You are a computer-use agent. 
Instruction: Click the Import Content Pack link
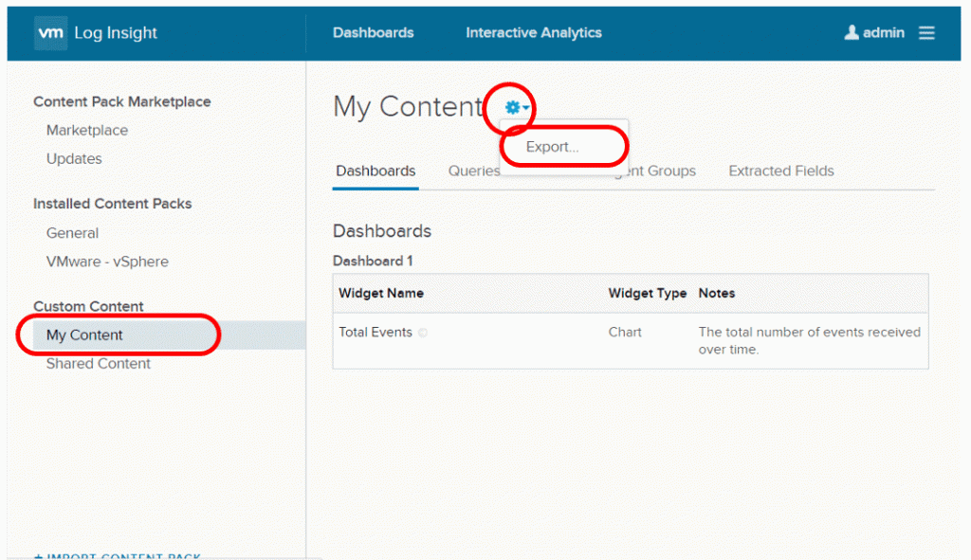118,556
